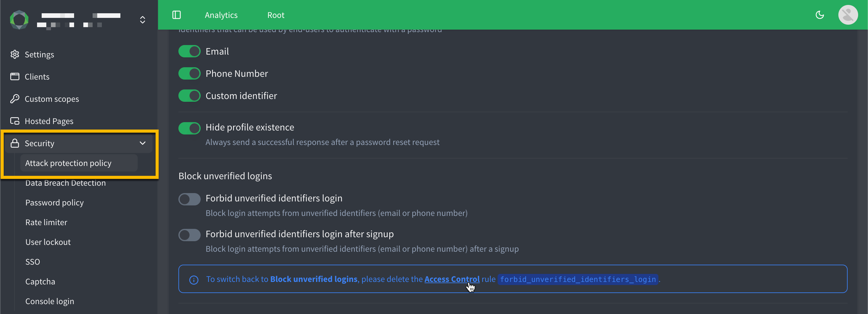Collapse the Security section chevron
The width and height of the screenshot is (868, 314).
pos(142,143)
